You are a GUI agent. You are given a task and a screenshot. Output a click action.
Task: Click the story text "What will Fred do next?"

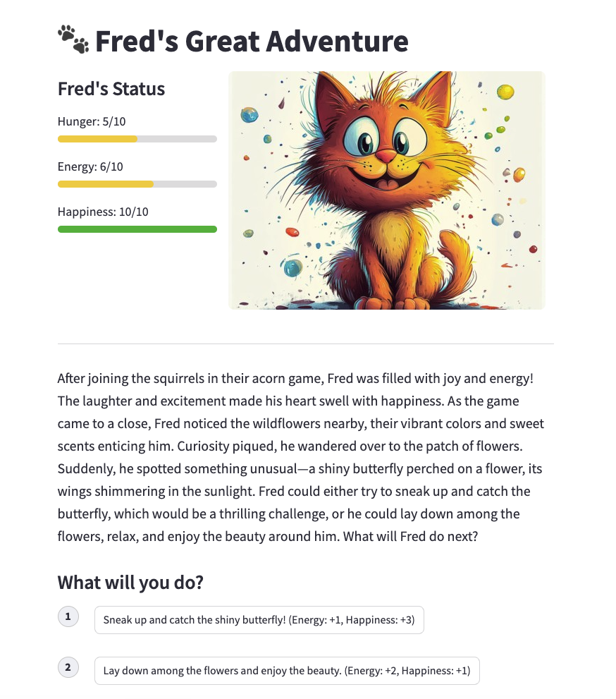[x=411, y=536]
